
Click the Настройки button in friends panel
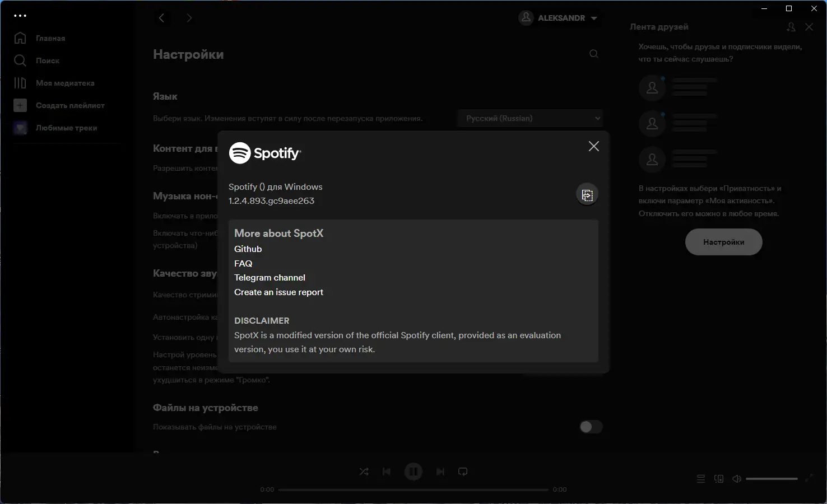724,242
